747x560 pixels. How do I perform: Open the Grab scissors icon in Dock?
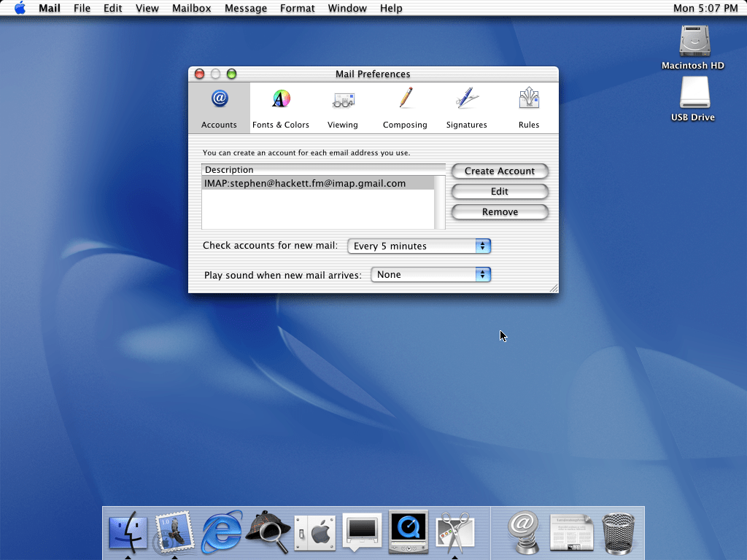[455, 532]
